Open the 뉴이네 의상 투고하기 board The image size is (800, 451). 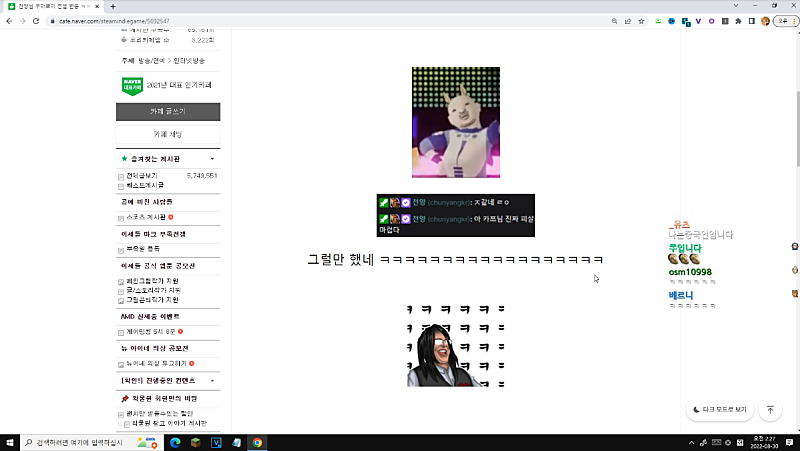[156, 364]
